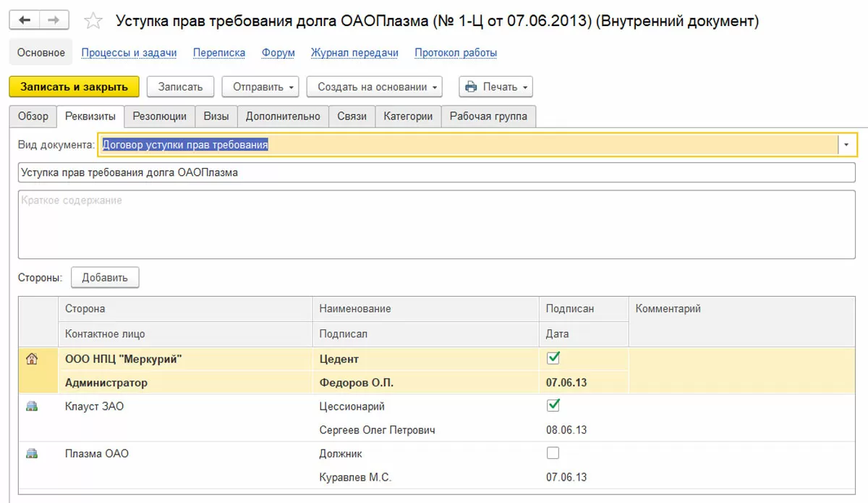The height and width of the screenshot is (503, 868).
Task: Go forward with the right arrow button
Action: (x=55, y=20)
